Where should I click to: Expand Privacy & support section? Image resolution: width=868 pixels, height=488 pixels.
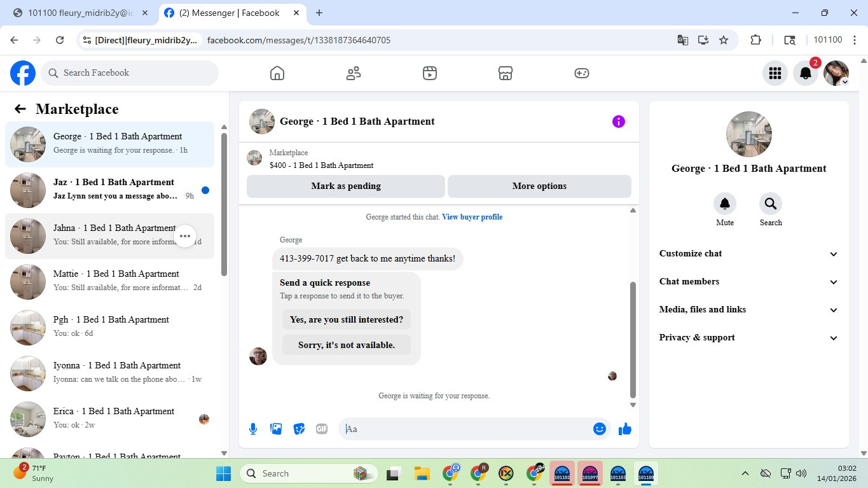tap(749, 338)
